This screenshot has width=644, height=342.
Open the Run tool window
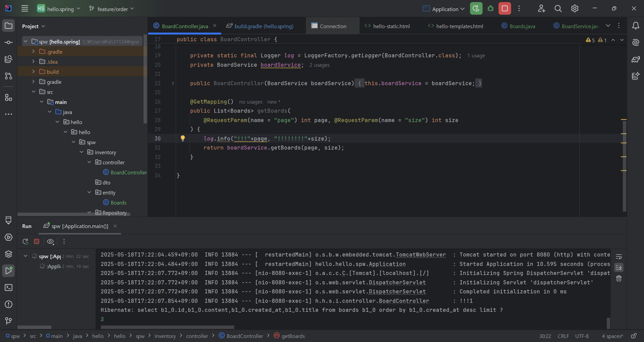click(x=8, y=271)
